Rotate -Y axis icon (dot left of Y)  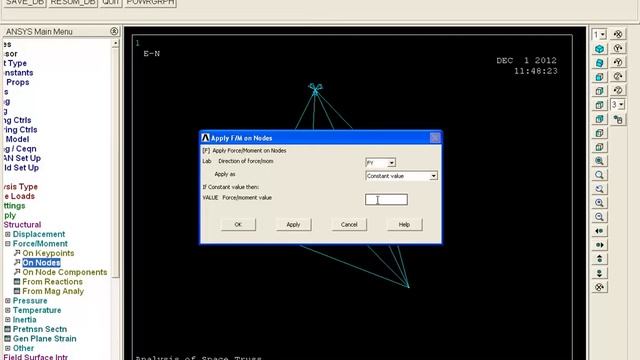point(618,62)
